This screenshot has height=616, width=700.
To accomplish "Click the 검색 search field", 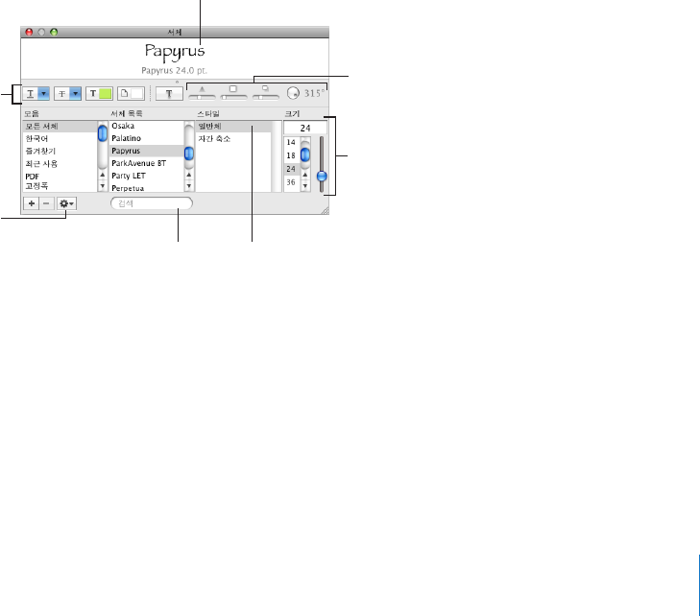I will click(152, 203).
